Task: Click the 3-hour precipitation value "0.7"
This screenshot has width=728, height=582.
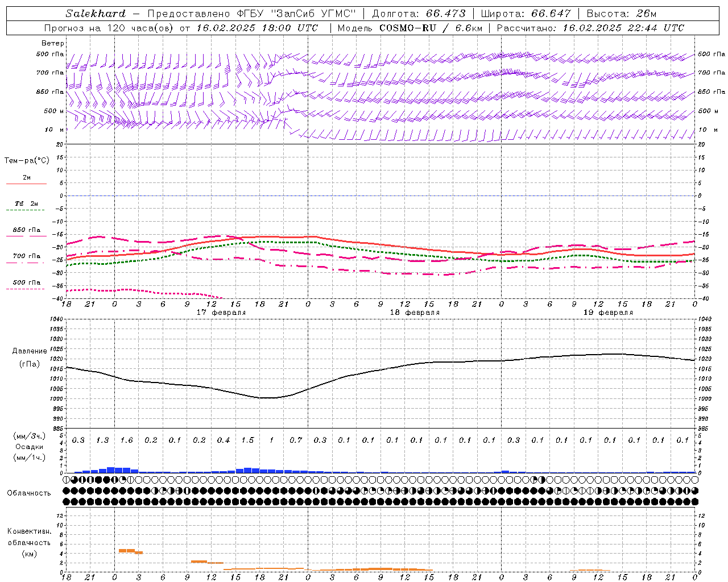Action: point(296,440)
